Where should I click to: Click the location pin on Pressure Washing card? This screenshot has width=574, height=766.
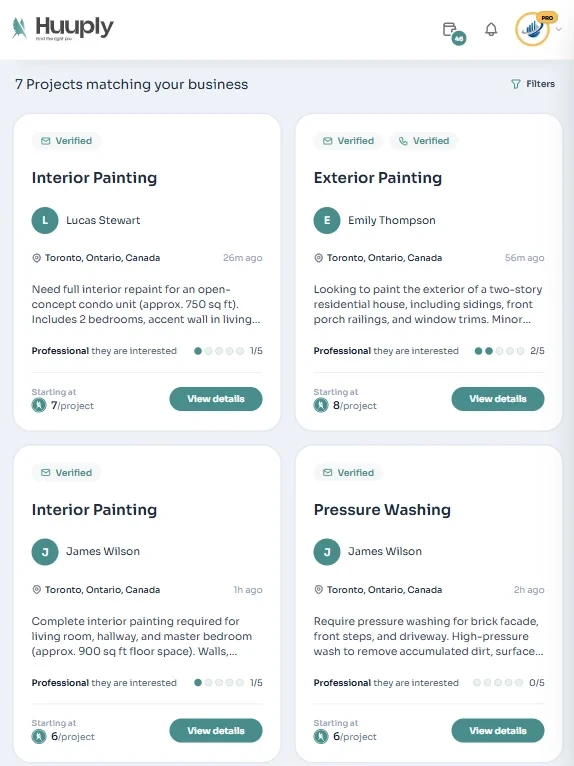tap(319, 590)
